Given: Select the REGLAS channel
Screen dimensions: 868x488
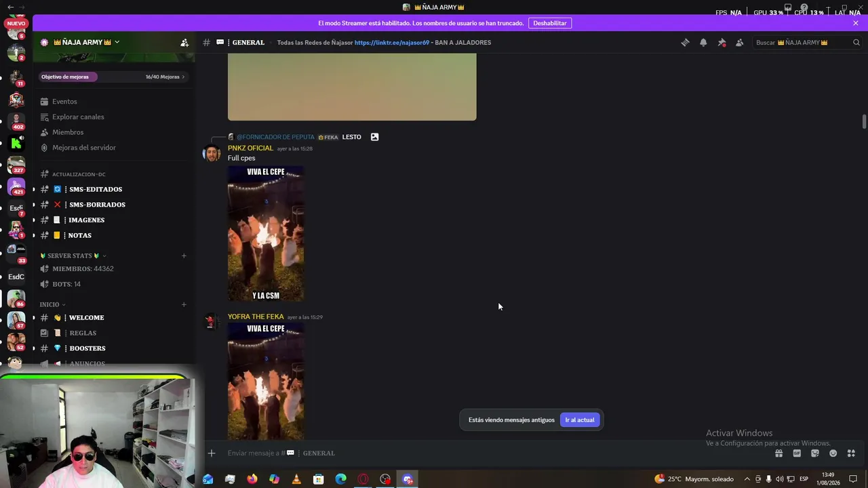Looking at the screenshot, I should pos(113,333).
